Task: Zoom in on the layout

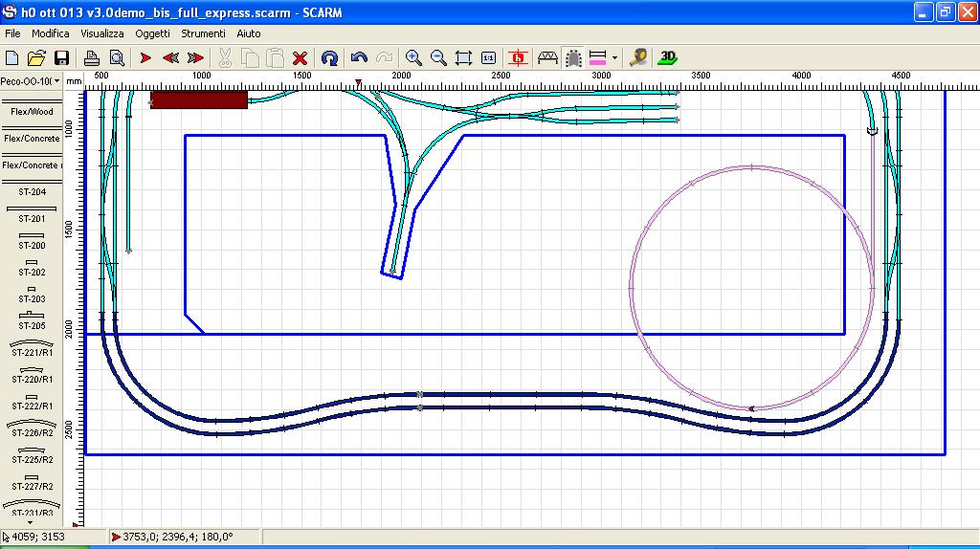Action: pyautogui.click(x=413, y=58)
